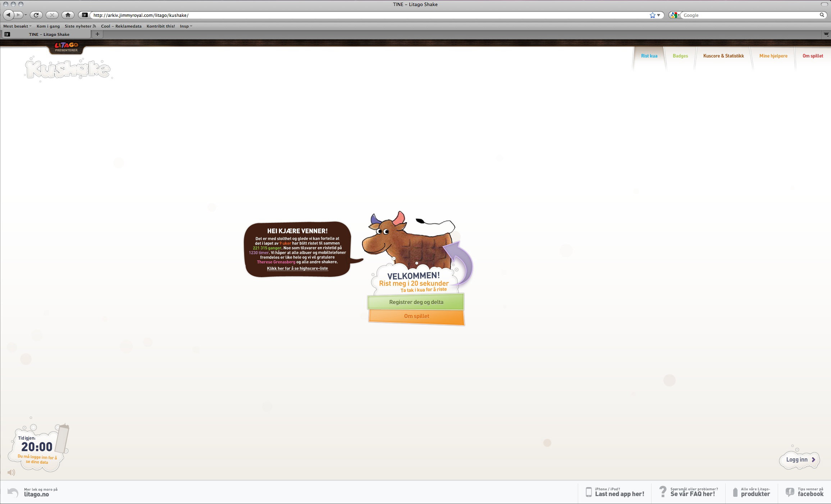Choose search engine via the Google icon
The height and width of the screenshot is (504, 831).
tap(675, 15)
